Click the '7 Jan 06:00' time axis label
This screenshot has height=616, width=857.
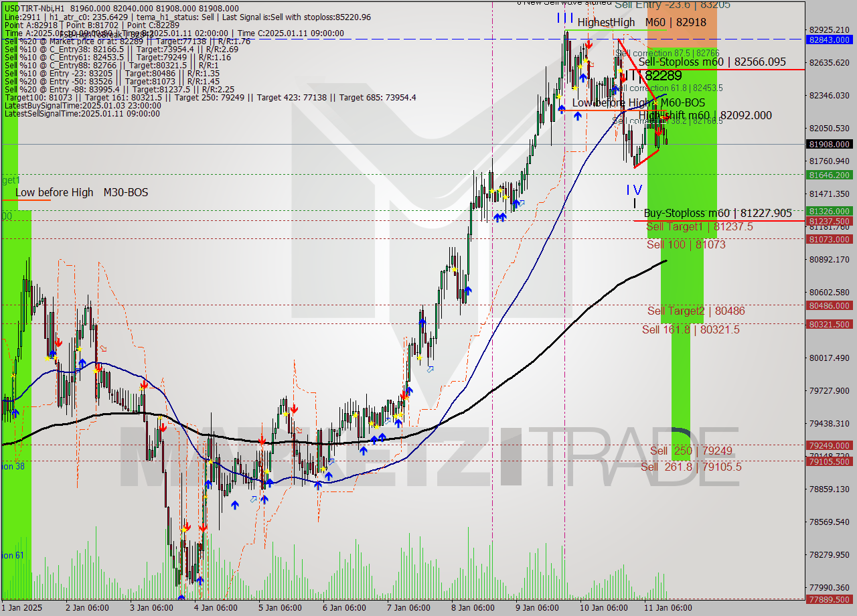[408, 608]
